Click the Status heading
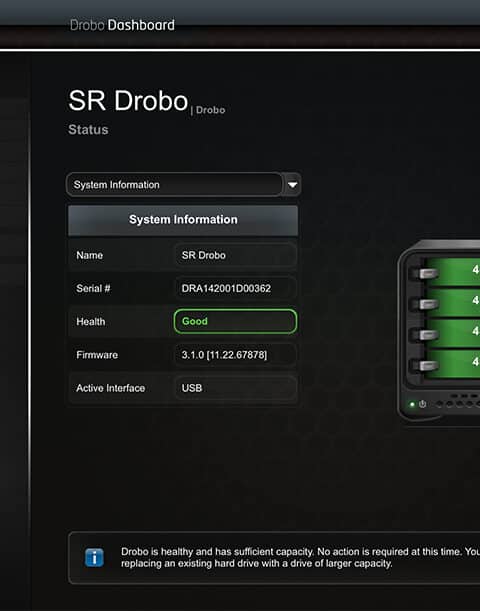 [x=88, y=129]
